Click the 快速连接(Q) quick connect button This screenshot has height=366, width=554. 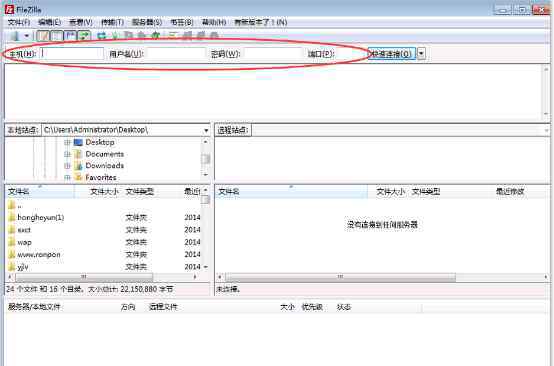(391, 54)
